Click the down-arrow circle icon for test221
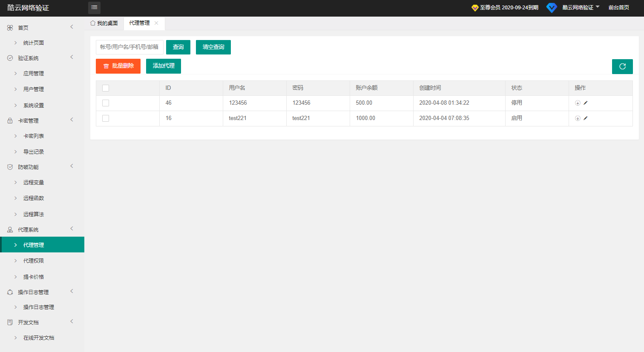644x352 pixels. point(578,118)
